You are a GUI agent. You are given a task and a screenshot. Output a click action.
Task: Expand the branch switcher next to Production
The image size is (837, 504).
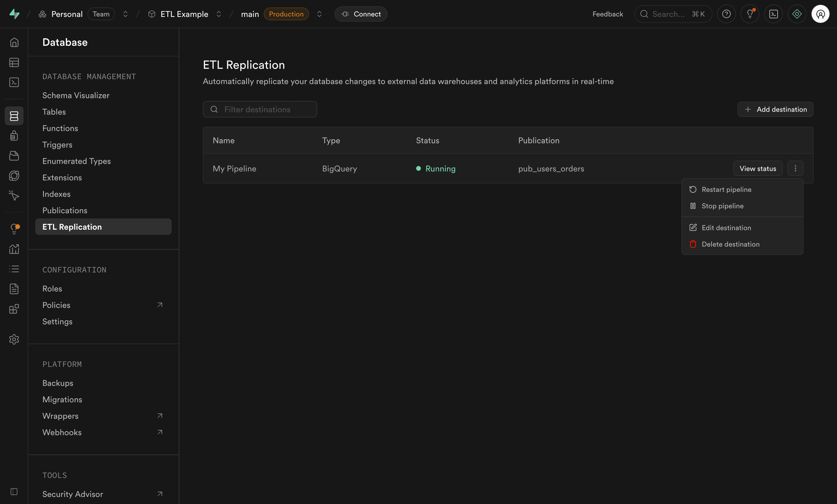click(x=319, y=14)
